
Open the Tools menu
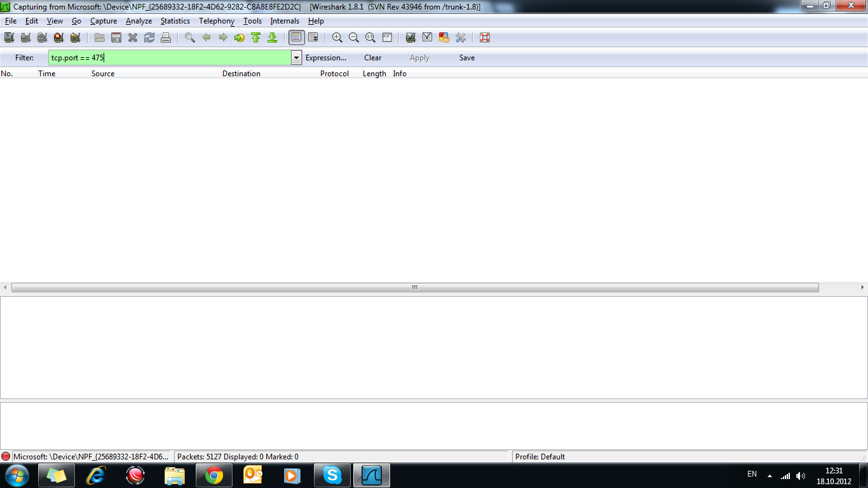(252, 21)
